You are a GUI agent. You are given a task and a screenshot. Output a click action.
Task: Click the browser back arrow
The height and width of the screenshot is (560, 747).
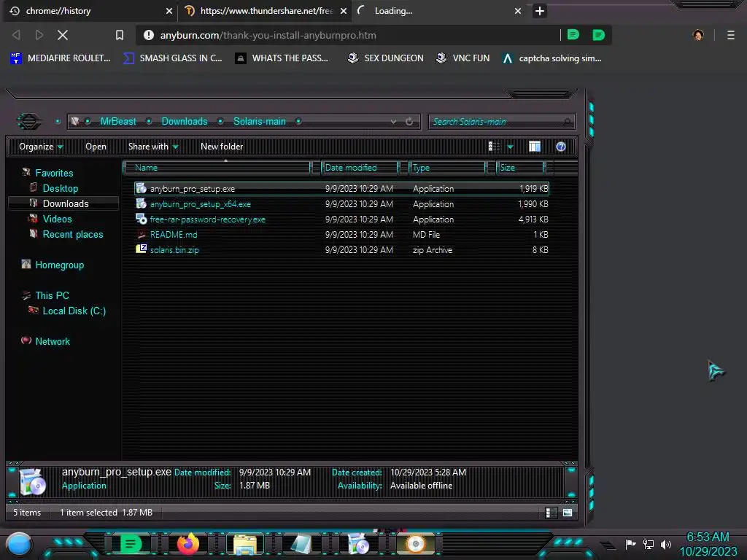click(x=17, y=35)
